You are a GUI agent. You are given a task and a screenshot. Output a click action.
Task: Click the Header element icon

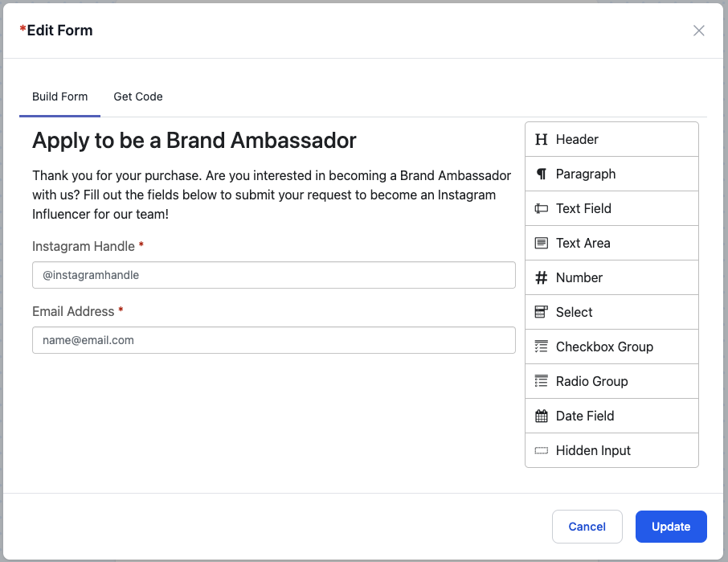tap(542, 139)
